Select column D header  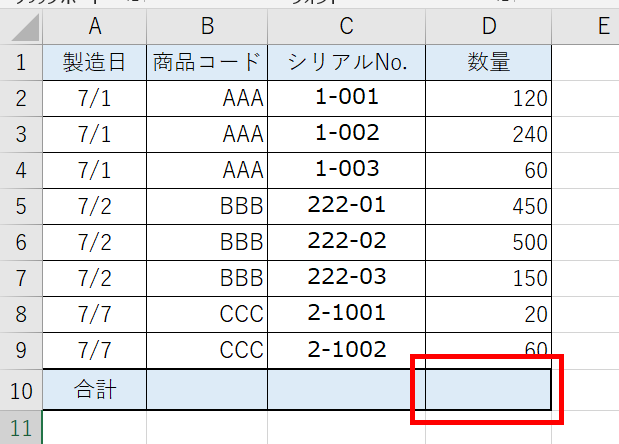coord(489,26)
